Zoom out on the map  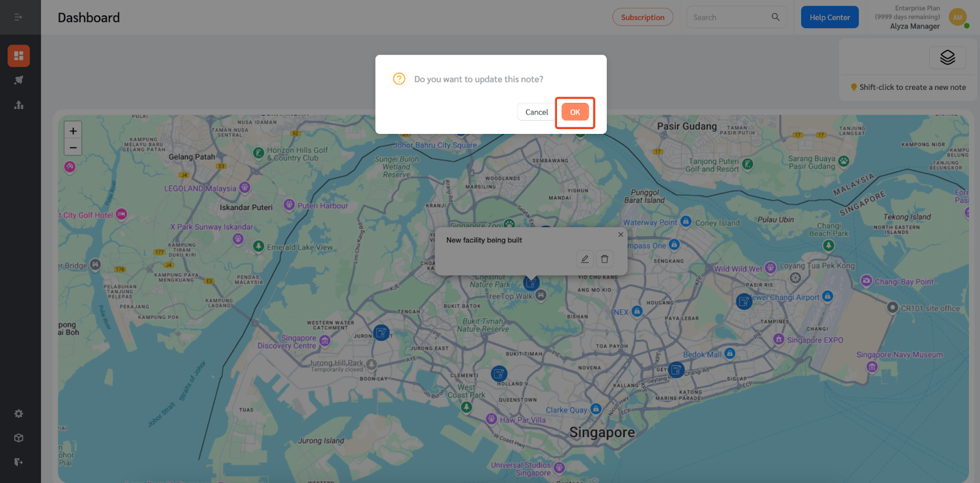point(73,148)
